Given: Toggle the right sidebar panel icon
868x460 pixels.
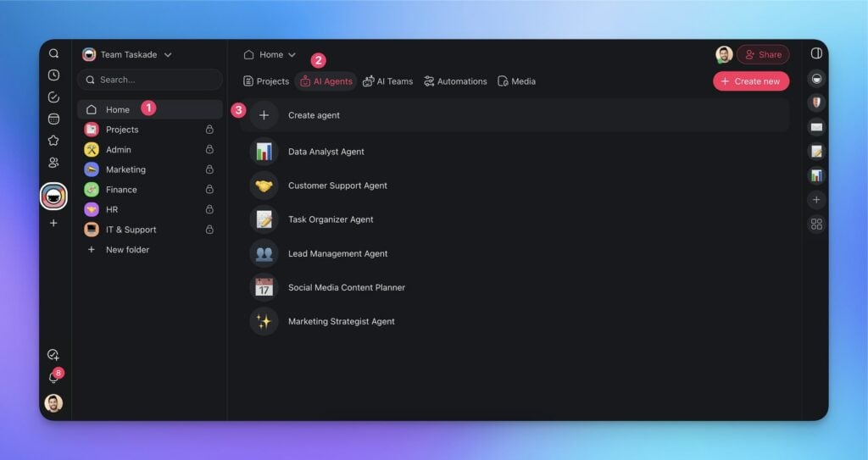Looking at the screenshot, I should pyautogui.click(x=816, y=53).
